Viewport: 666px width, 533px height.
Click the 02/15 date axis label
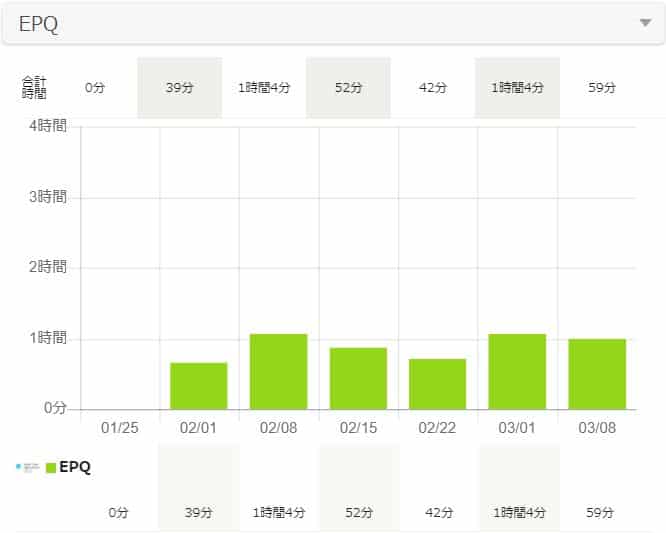coord(358,427)
